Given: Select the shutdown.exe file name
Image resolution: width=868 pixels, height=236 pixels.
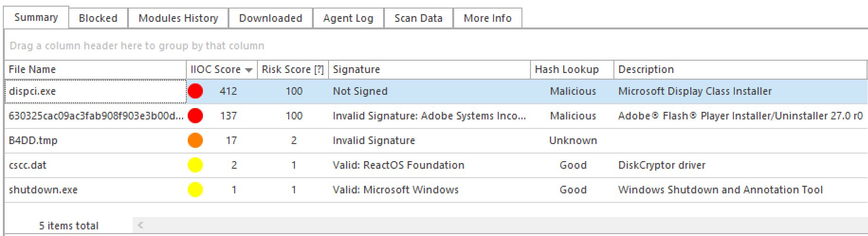Looking at the screenshot, I should click(x=43, y=190).
